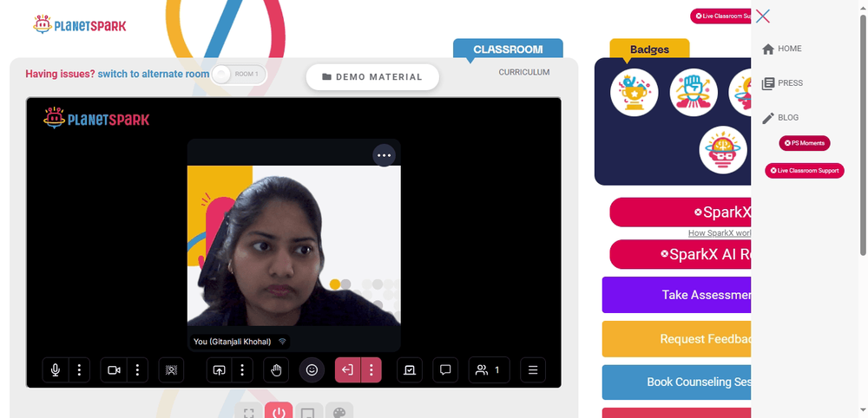Viewport: 868px width, 418px height.
Task: Click the purple Take Assessment button
Action: [x=676, y=295]
